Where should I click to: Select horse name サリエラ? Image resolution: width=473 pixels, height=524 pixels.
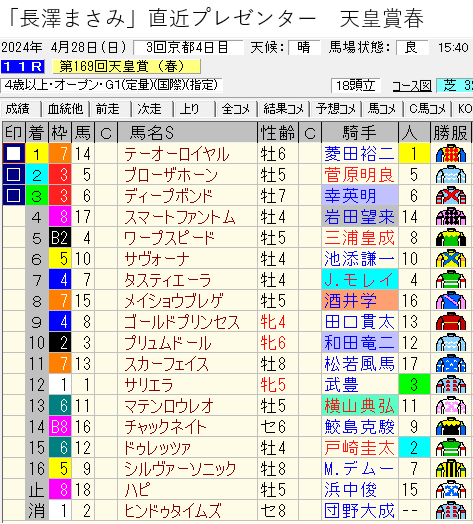(149, 385)
